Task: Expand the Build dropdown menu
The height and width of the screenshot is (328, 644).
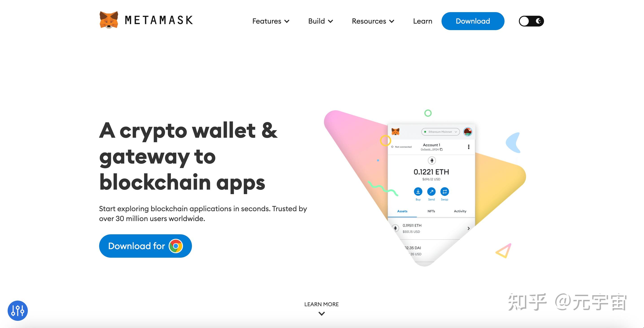Action: pos(320,20)
